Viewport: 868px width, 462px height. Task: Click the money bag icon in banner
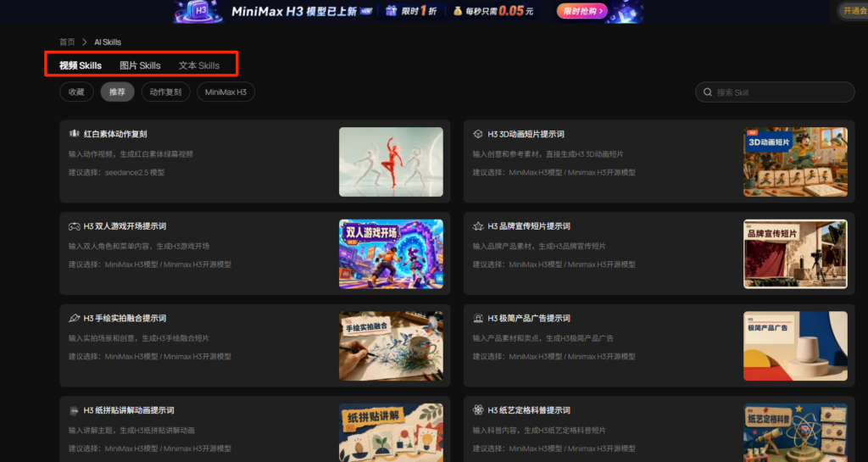[458, 11]
